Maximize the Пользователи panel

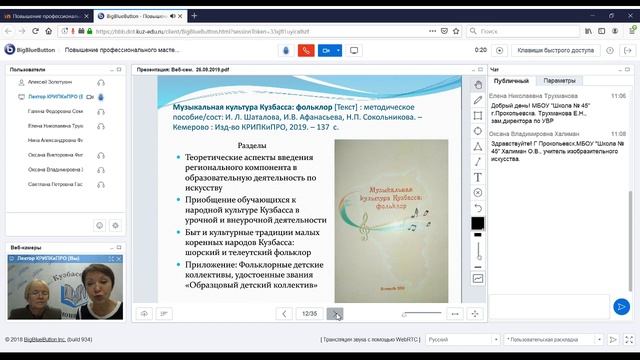119,70
